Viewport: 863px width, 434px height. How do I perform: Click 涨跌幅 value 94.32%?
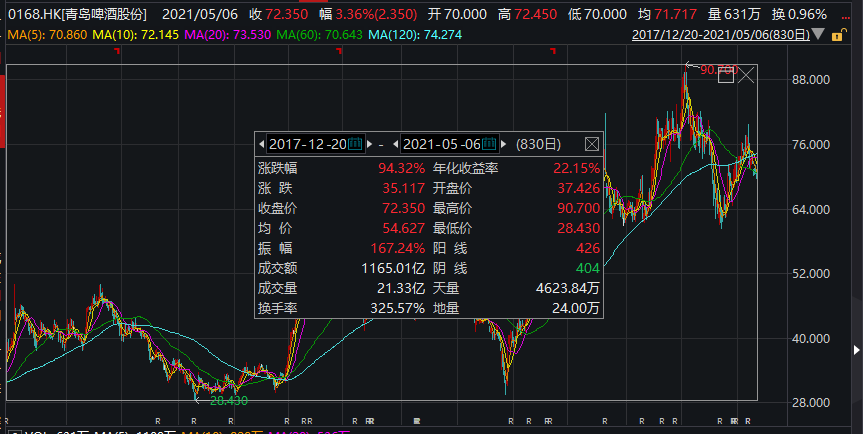(x=401, y=168)
